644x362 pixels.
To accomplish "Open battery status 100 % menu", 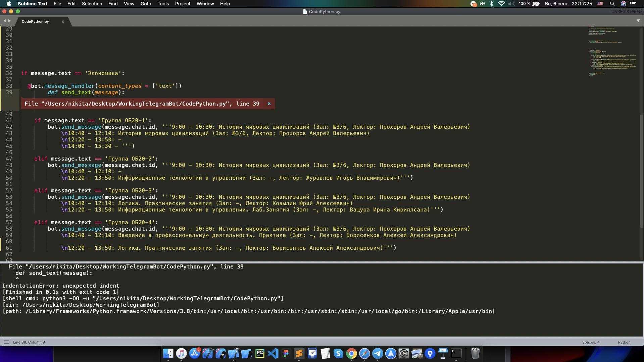I will 529,4.
